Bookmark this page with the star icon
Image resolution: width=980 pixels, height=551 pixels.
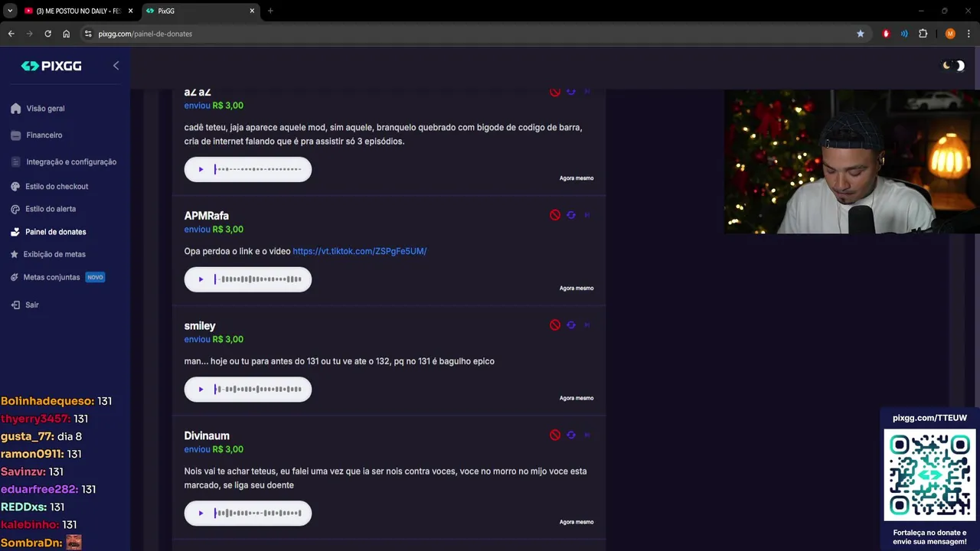pyautogui.click(x=861, y=34)
